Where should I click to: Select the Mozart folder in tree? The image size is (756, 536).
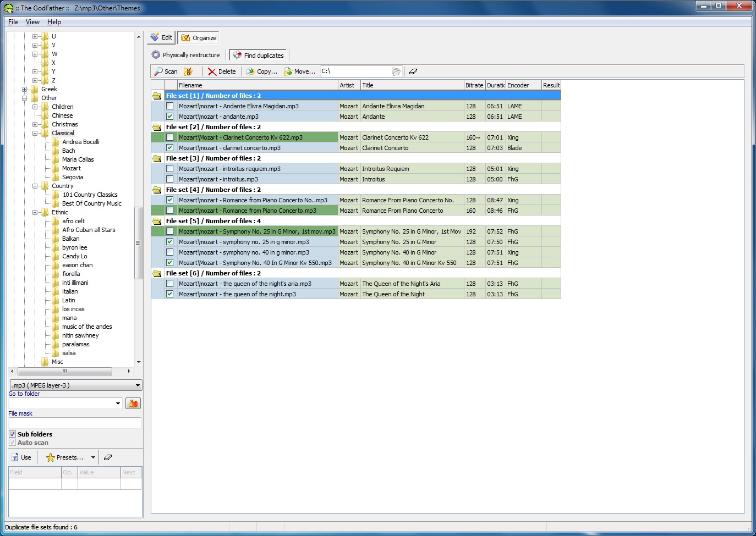coord(71,168)
